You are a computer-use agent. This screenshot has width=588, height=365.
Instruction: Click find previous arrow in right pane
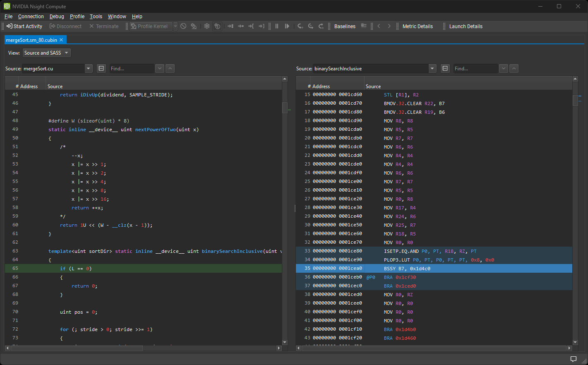(514, 69)
